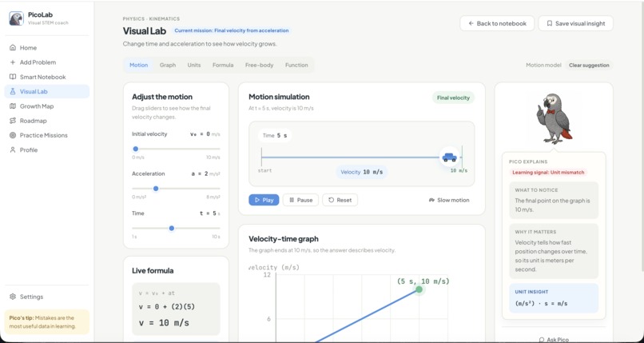Click the Pico parrot mascot image

click(x=554, y=118)
